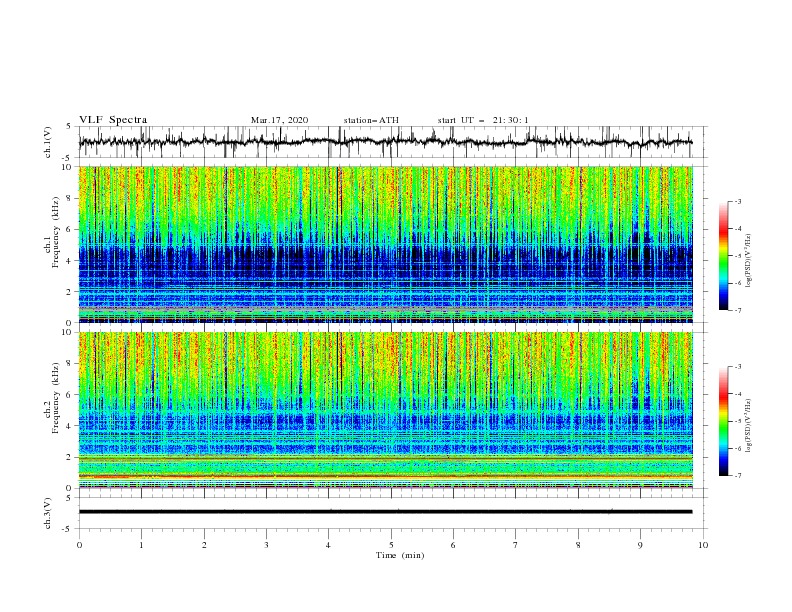
Task: Click the ch.2 PSD color scale bar
Action: pyautogui.click(x=723, y=421)
